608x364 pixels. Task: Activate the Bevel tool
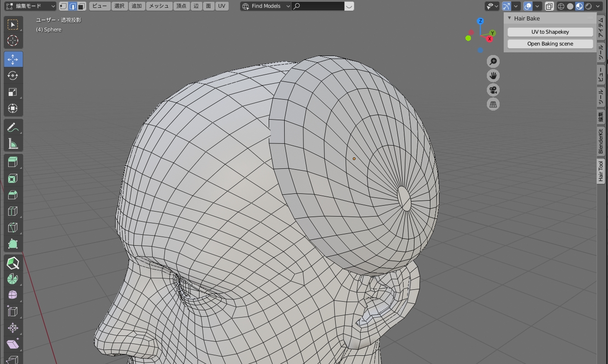pyautogui.click(x=13, y=195)
